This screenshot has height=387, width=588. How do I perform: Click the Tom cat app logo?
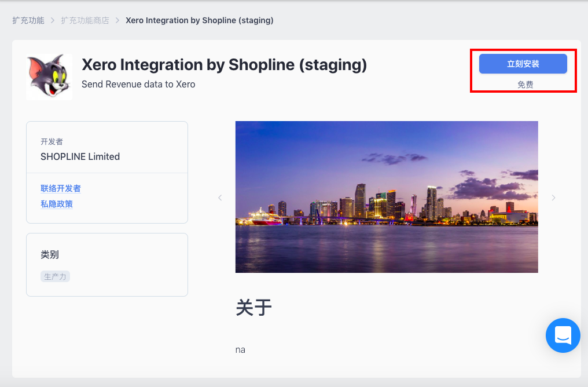click(x=49, y=77)
